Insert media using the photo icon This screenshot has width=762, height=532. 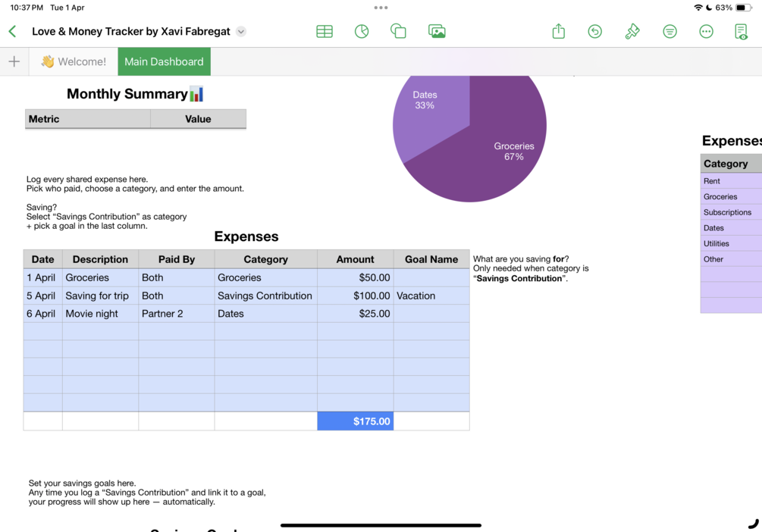[x=437, y=32]
